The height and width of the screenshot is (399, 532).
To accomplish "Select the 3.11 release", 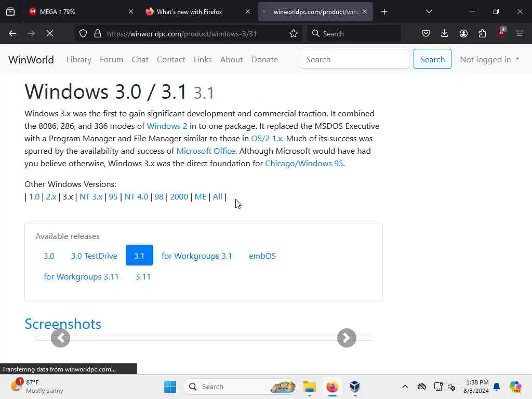I will pyautogui.click(x=143, y=276).
